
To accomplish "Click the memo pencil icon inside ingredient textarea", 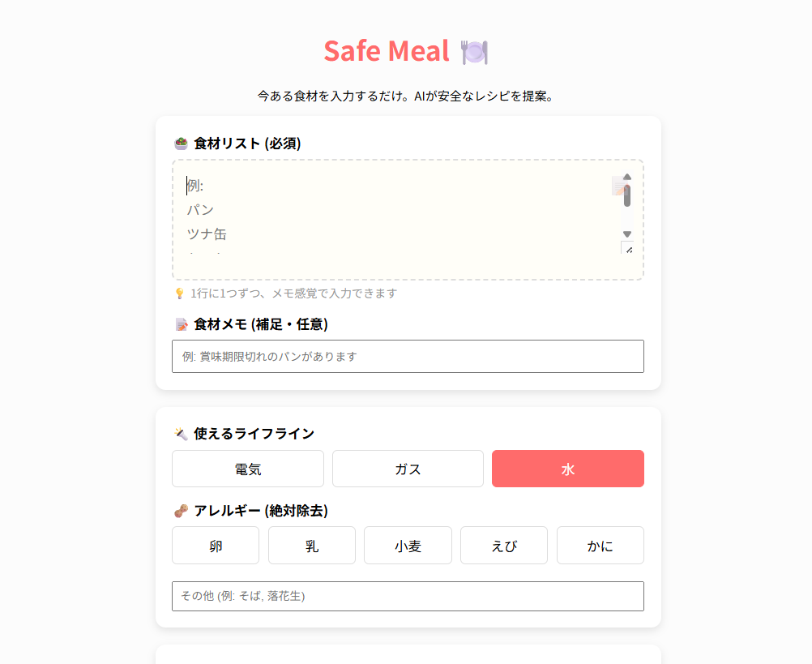I will (x=620, y=186).
